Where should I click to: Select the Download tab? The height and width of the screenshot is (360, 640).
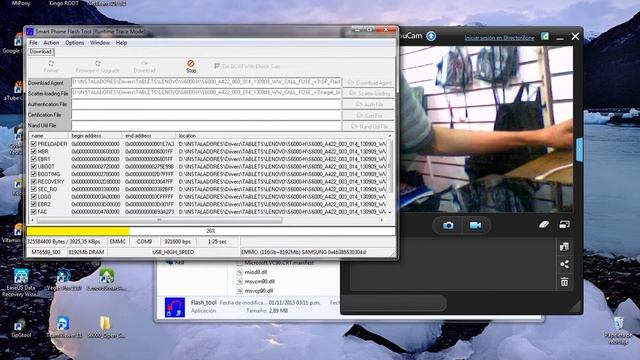[40, 52]
